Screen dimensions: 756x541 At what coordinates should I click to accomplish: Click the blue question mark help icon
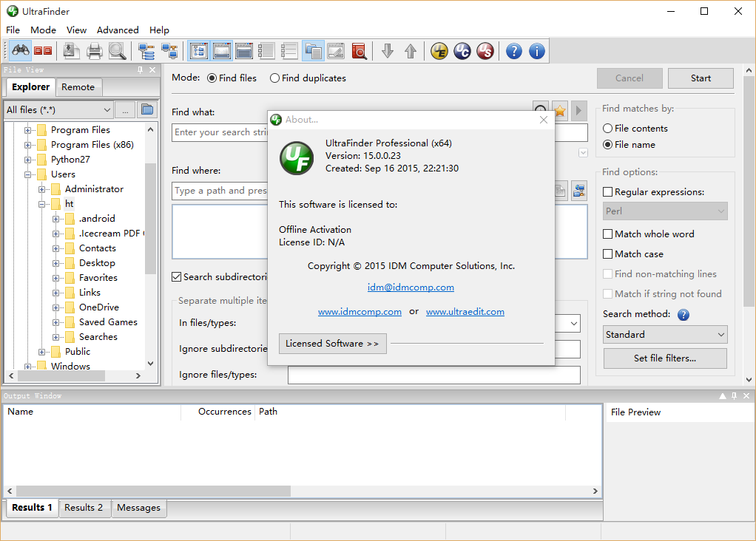click(513, 51)
